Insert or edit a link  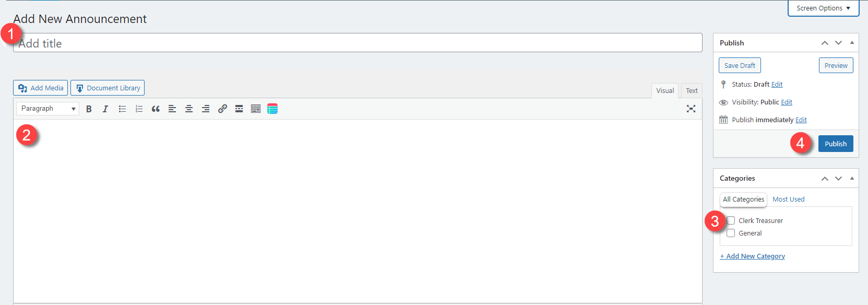[x=222, y=109]
